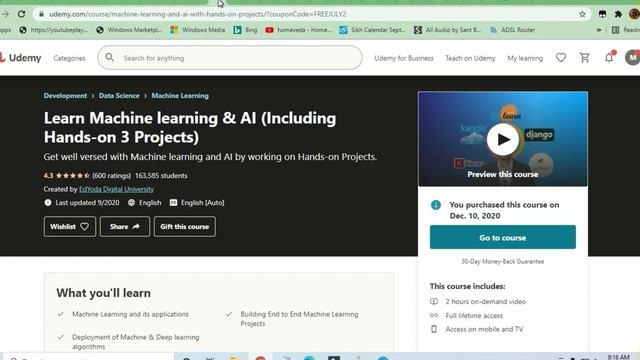Focus the Search for anything field
Screen dimensions: 640x360
(230, 58)
